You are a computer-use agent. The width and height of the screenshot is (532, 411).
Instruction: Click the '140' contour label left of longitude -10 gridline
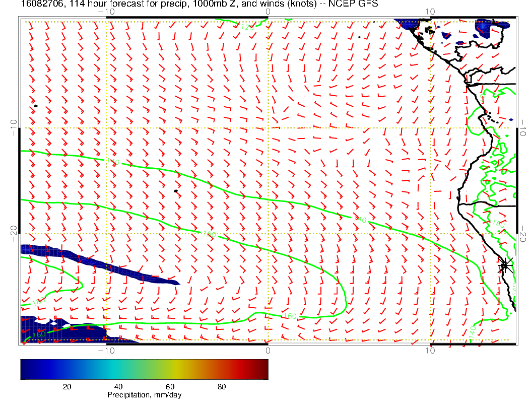tap(113, 161)
